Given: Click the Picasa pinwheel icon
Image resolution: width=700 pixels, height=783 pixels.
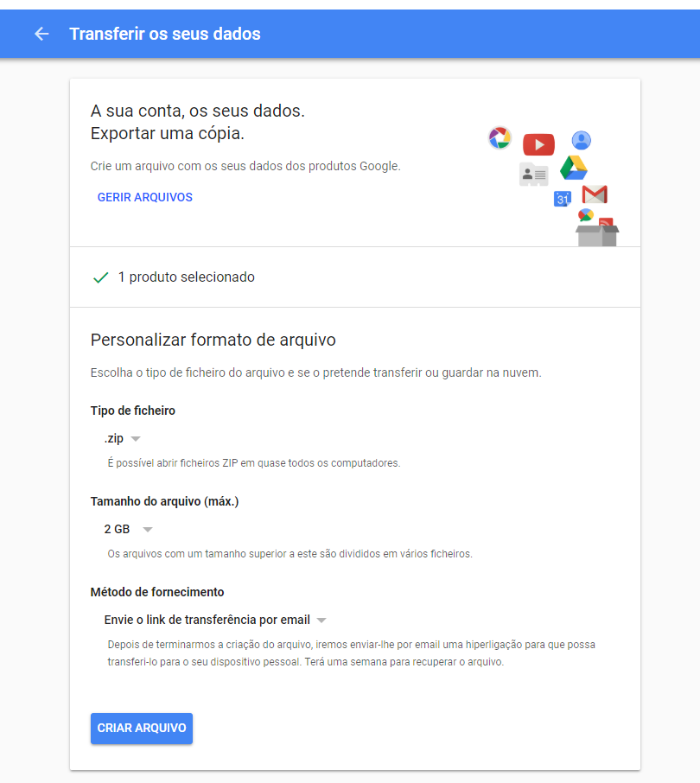Looking at the screenshot, I should 500,138.
